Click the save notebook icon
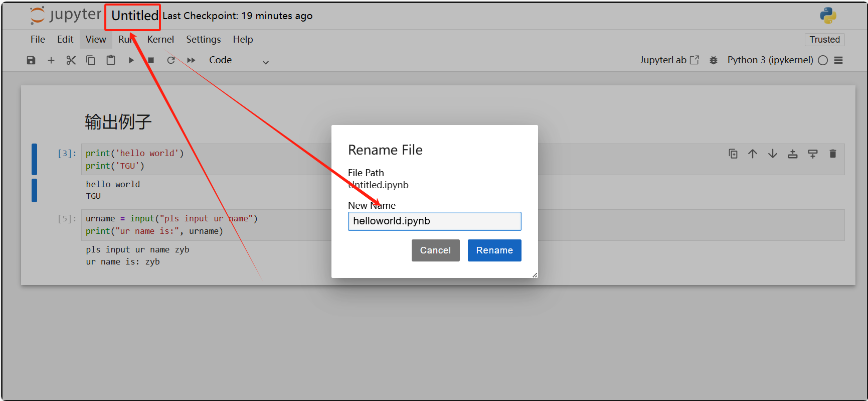 pos(31,60)
